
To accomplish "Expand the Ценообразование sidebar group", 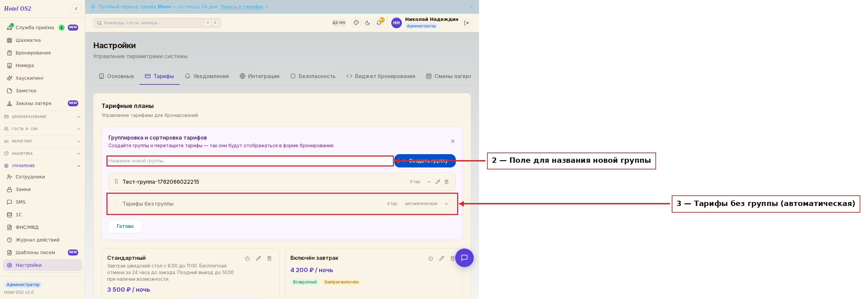I will 42,117.
